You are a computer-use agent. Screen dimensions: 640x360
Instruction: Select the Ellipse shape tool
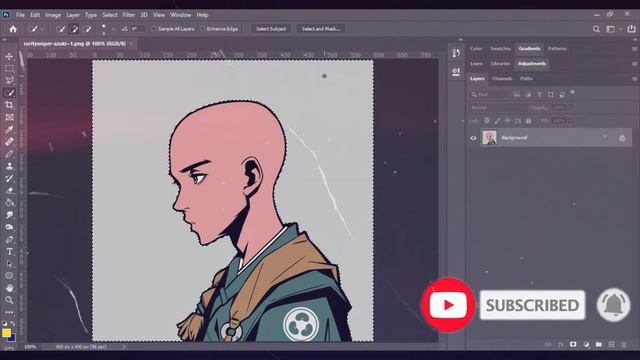[x=9, y=276]
